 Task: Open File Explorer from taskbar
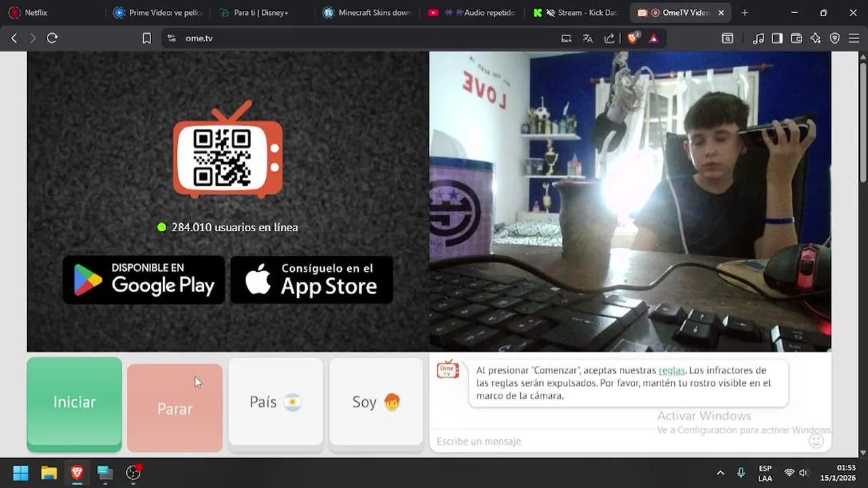pyautogui.click(x=49, y=472)
